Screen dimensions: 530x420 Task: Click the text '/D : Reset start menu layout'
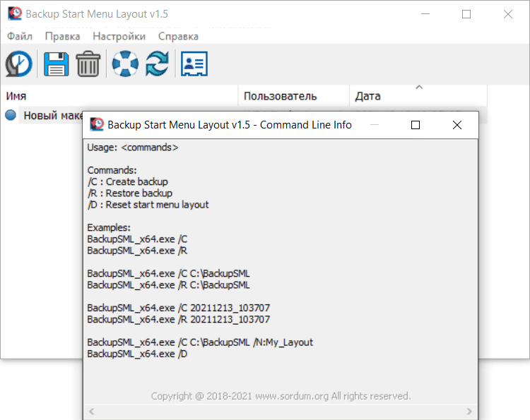click(x=148, y=205)
